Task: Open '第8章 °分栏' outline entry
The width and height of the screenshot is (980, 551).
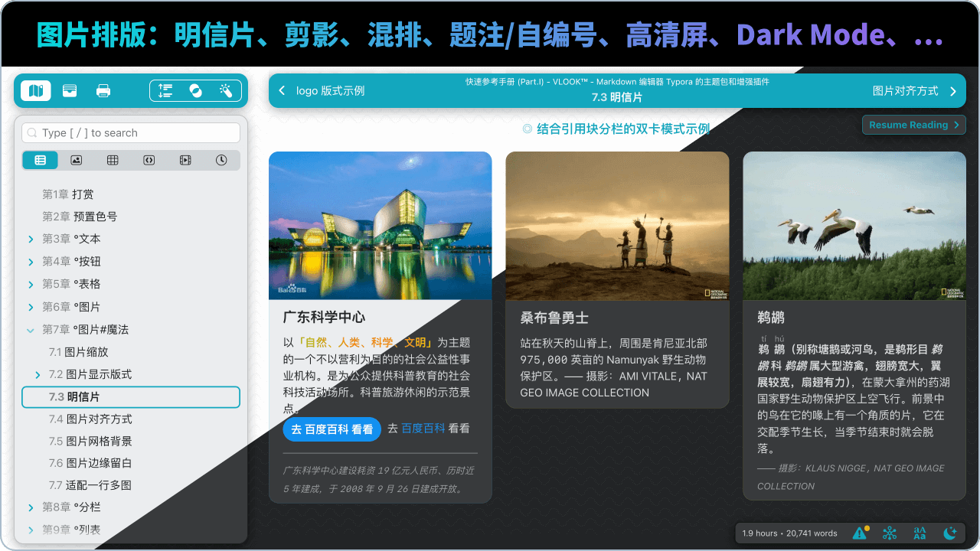Action: pos(71,507)
